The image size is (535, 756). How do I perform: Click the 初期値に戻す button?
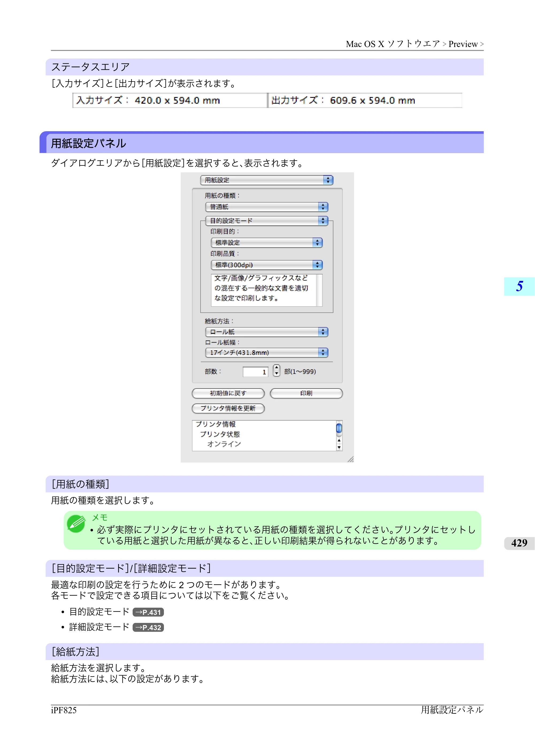click(228, 393)
